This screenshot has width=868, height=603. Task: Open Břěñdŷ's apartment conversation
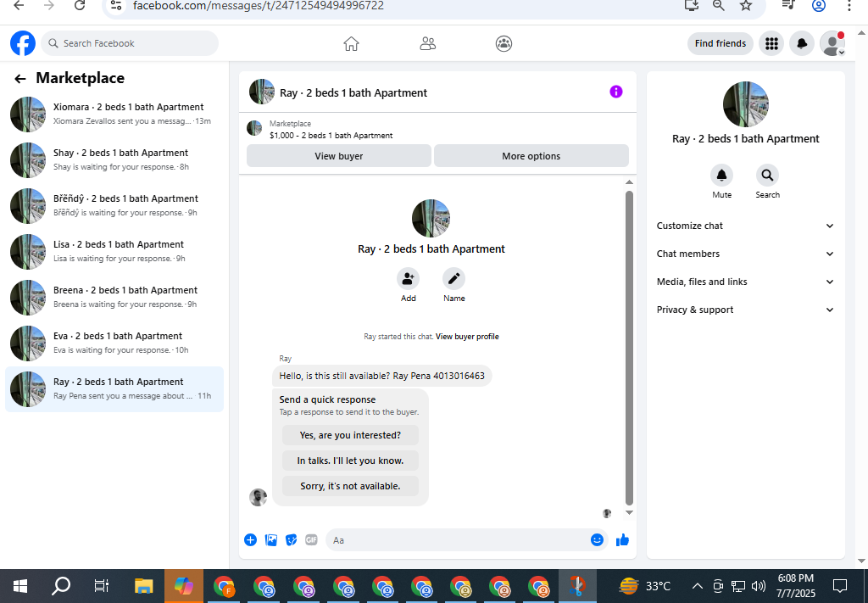click(x=114, y=206)
